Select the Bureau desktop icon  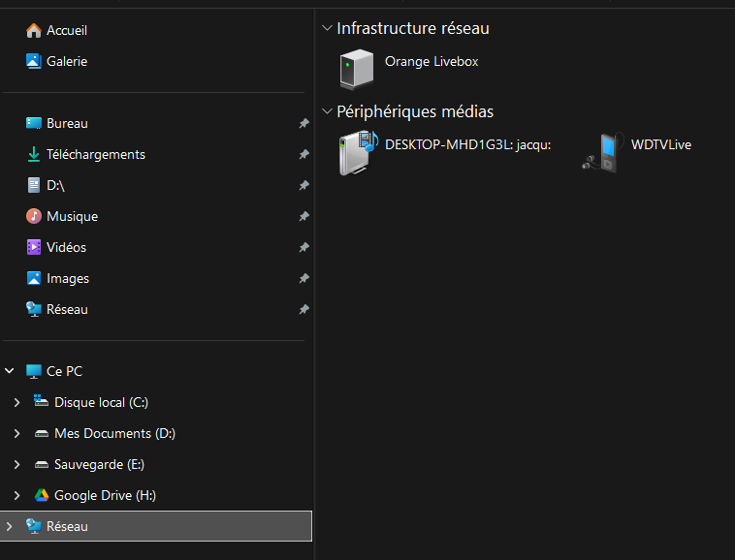coord(33,123)
